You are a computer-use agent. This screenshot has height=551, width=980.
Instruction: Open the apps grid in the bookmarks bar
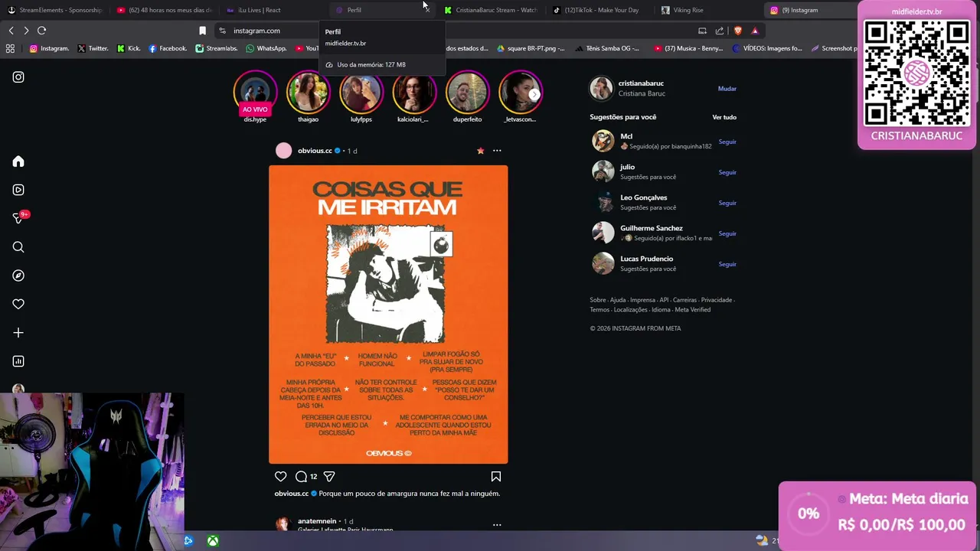10,48
